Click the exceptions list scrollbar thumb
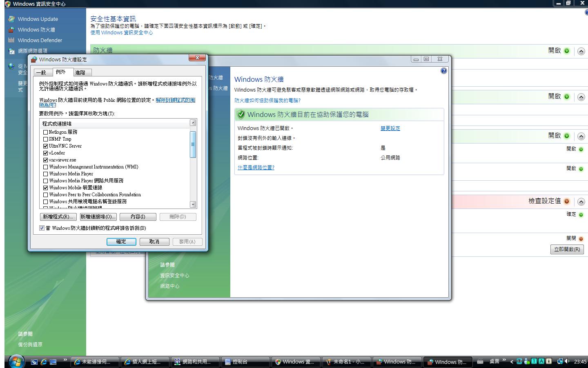 click(193, 144)
